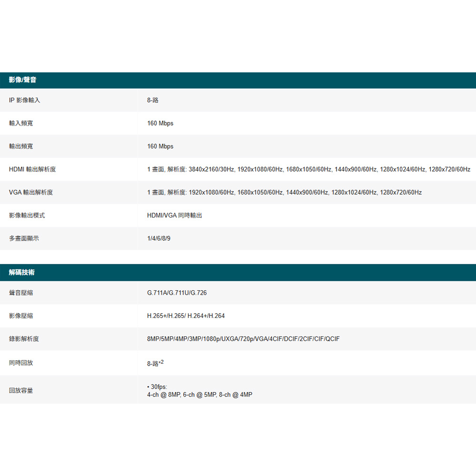Click the 解碼技術 section header
This screenshot has width=476, height=476.
click(21, 272)
